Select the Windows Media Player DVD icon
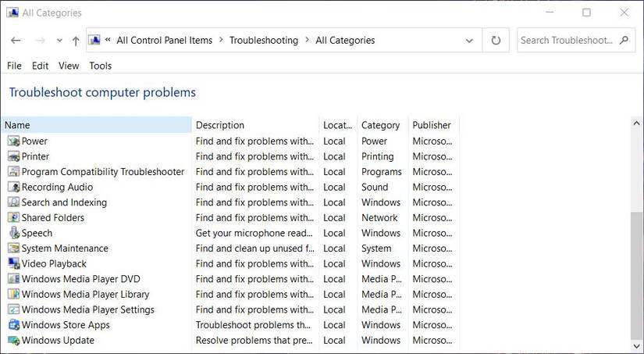 click(x=13, y=279)
